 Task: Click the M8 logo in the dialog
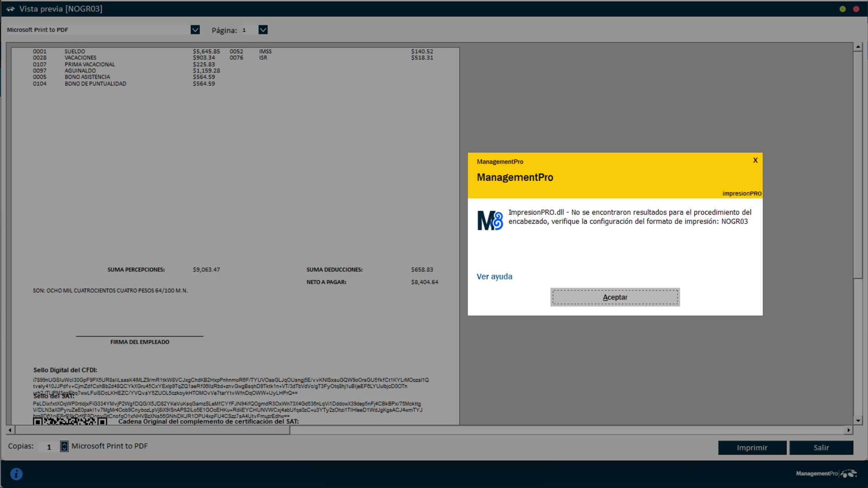490,221
